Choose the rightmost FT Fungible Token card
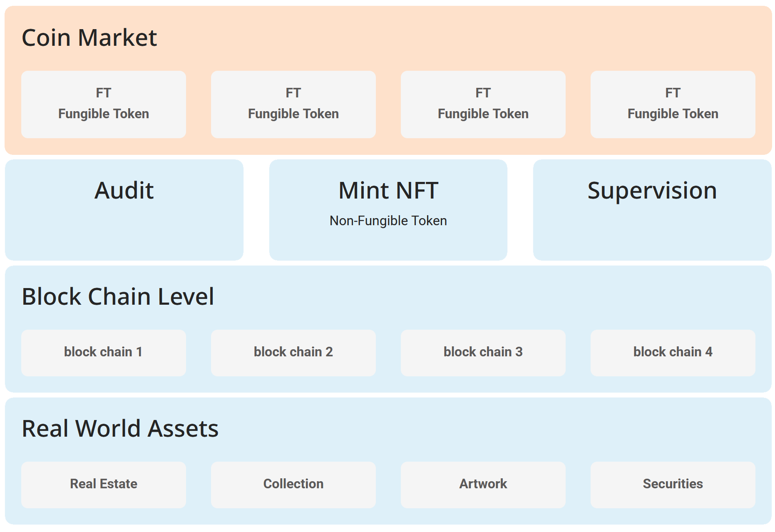775x532 pixels. point(673,104)
